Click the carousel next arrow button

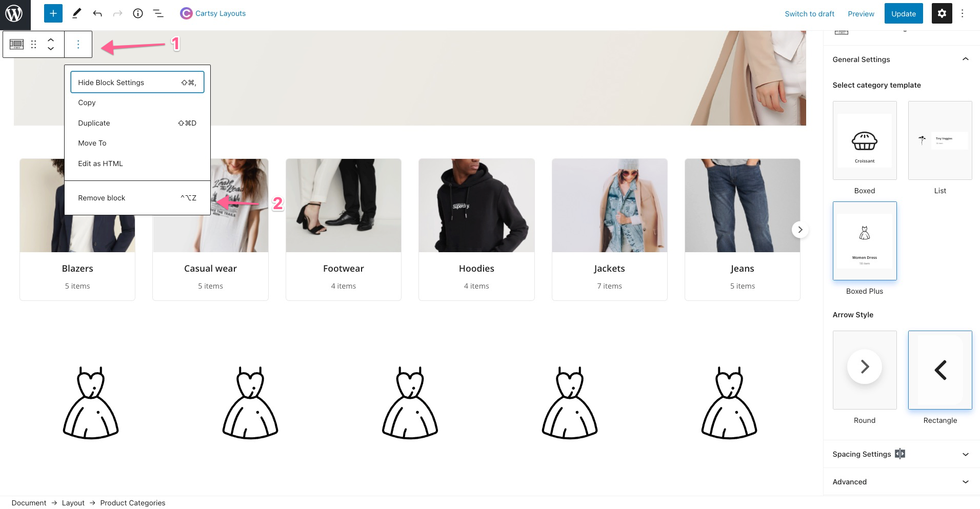coord(800,230)
